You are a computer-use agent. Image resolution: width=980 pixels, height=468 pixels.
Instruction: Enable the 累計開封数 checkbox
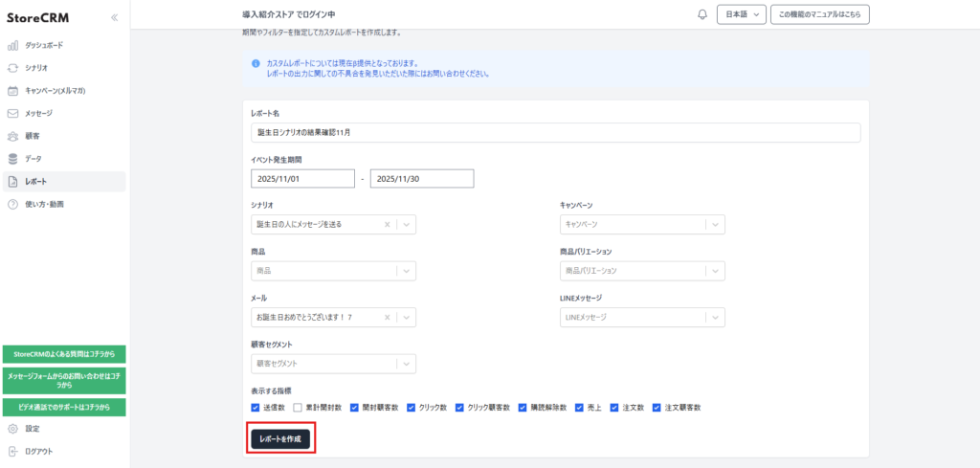298,408
